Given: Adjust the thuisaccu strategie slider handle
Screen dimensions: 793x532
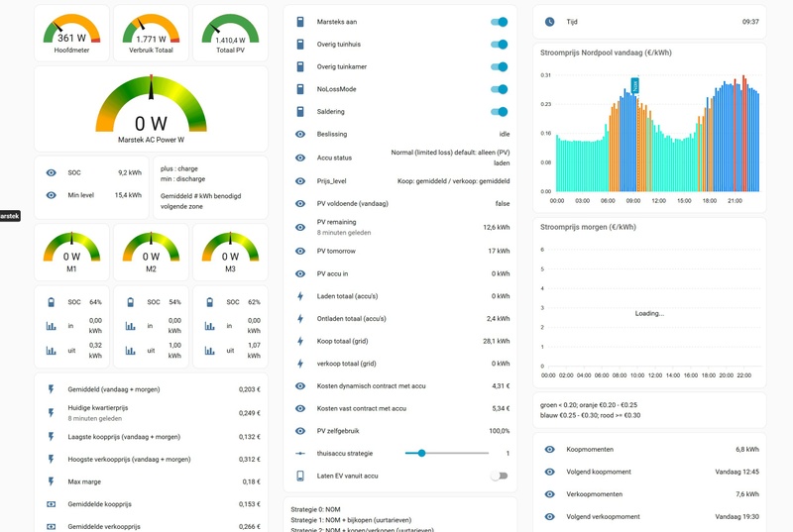Looking at the screenshot, I should (421, 453).
